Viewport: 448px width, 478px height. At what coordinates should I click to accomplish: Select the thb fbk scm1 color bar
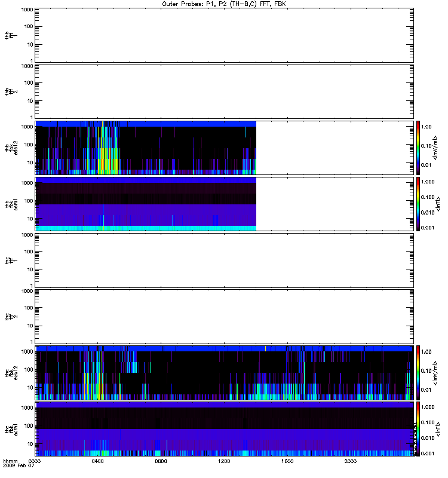(x=418, y=204)
